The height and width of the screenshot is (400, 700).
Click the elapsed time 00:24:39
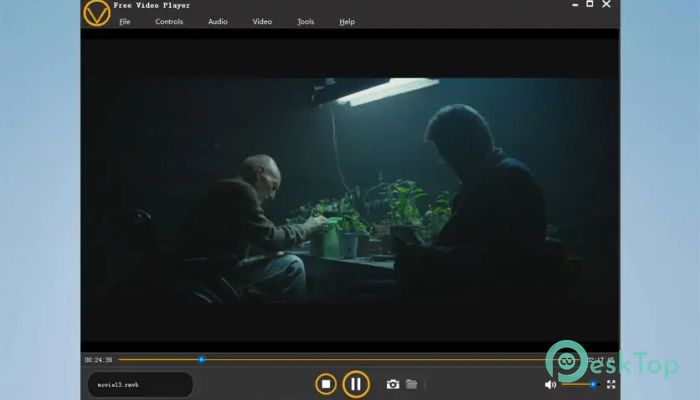coord(98,360)
